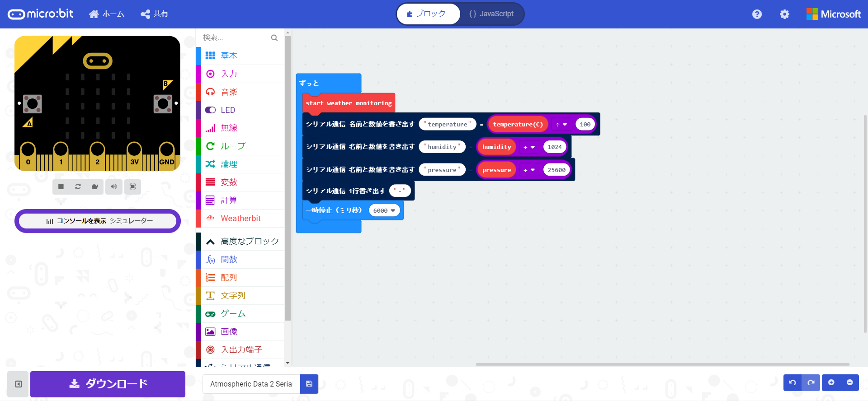
Task: Open the Weatherbit block category
Action: (x=240, y=218)
